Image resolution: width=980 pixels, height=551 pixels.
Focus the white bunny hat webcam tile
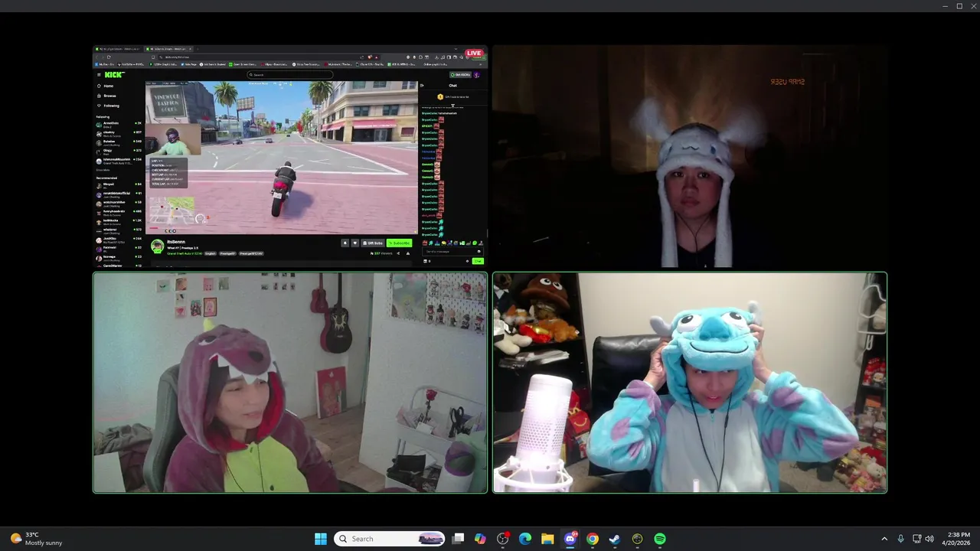point(690,156)
